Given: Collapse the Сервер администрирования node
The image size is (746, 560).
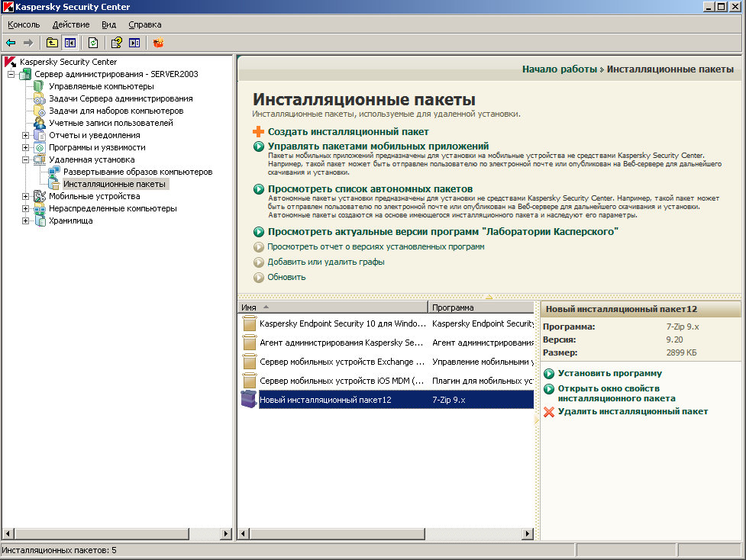Looking at the screenshot, I should pyautogui.click(x=11, y=74).
